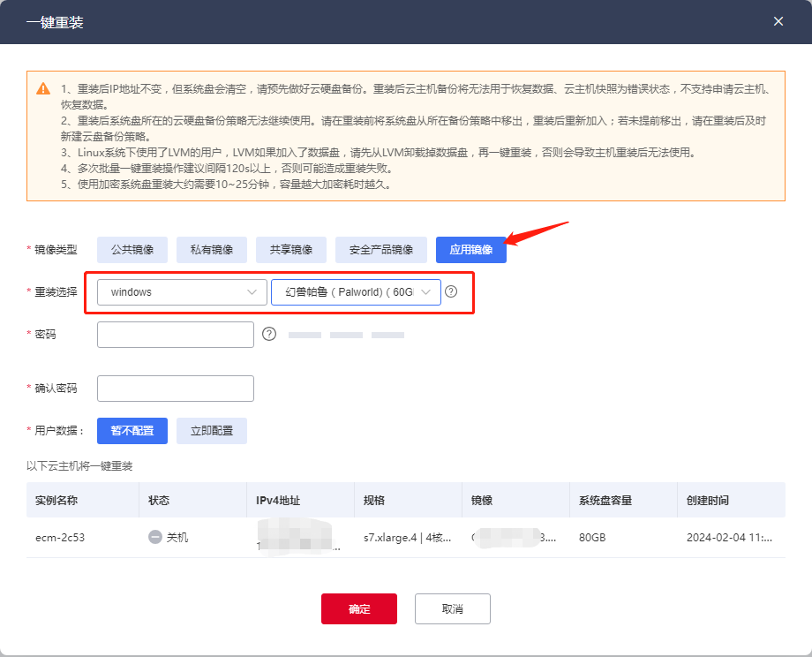Select the 私有镜像 image type
Screen dimensions: 812x657
click(x=211, y=250)
